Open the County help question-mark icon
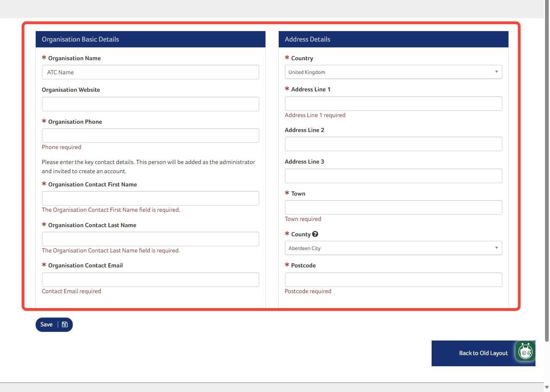Screen dimensions: 550x392 point(315,234)
